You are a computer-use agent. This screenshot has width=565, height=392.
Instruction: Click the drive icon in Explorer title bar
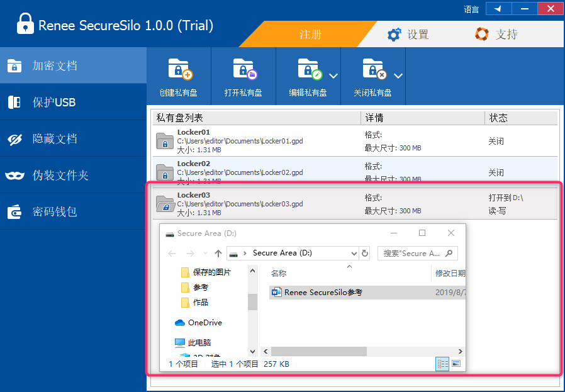point(170,234)
